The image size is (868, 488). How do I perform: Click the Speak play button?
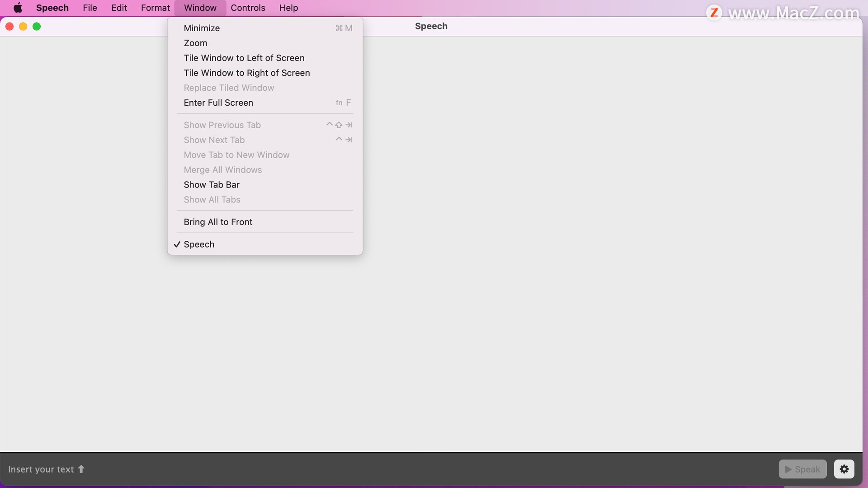(x=802, y=469)
